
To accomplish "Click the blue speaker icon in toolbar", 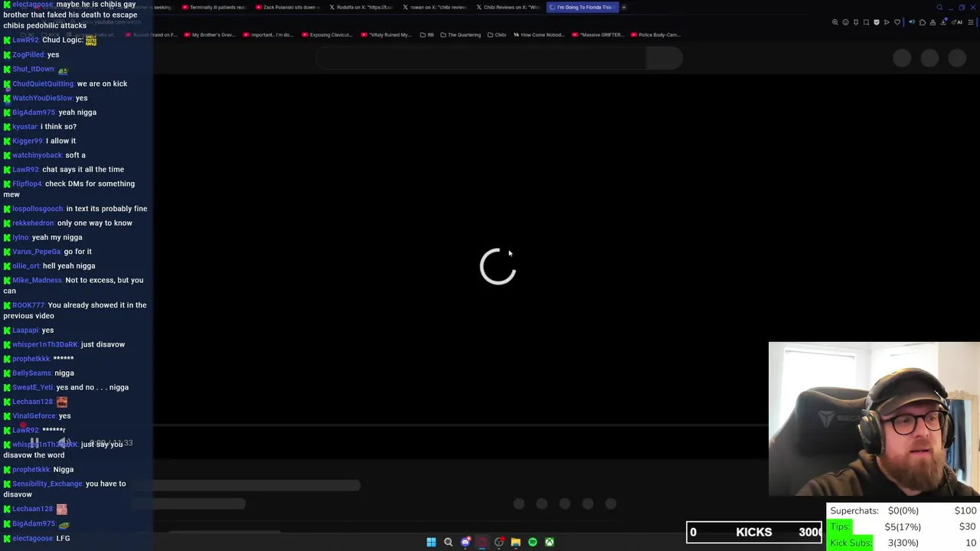I will click(912, 22).
